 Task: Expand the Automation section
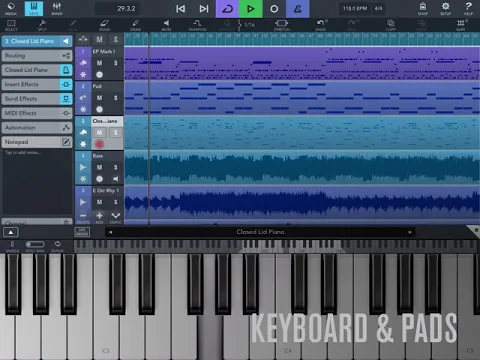pos(37,128)
